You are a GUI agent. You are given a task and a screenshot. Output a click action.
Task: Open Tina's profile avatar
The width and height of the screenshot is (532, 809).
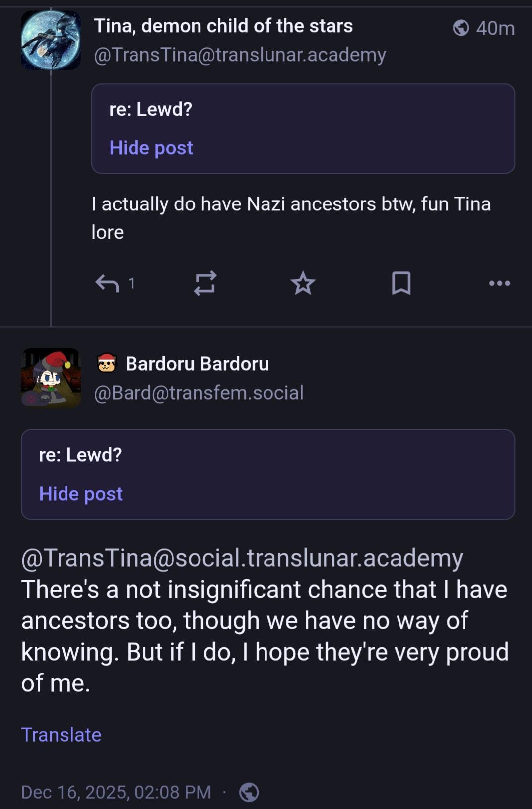coord(51,40)
